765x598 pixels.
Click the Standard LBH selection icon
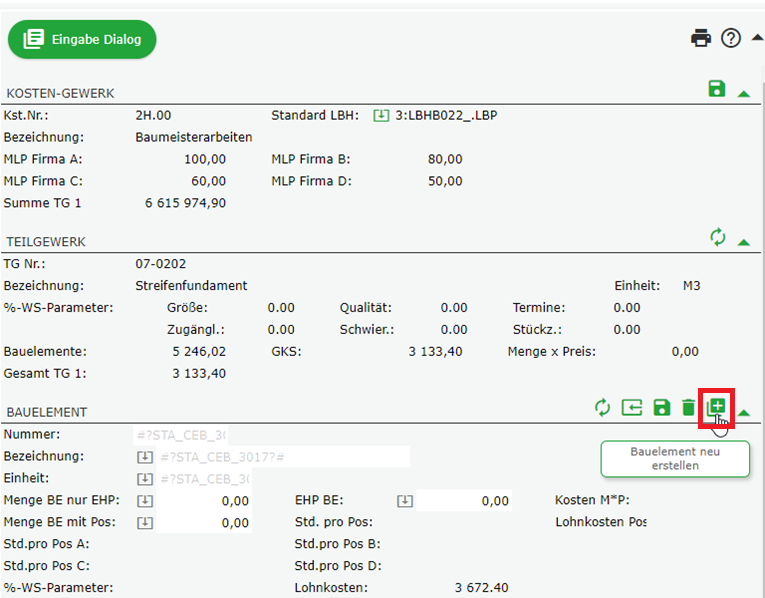(381, 115)
